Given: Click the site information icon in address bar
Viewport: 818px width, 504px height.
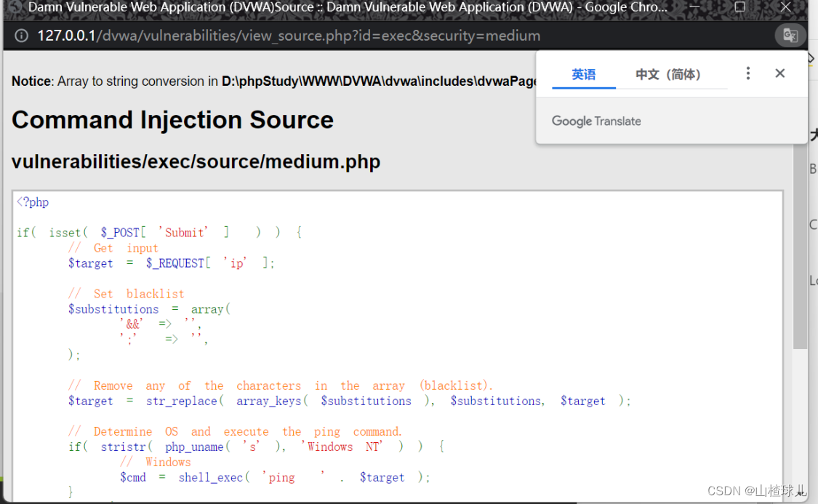Looking at the screenshot, I should coord(21,36).
